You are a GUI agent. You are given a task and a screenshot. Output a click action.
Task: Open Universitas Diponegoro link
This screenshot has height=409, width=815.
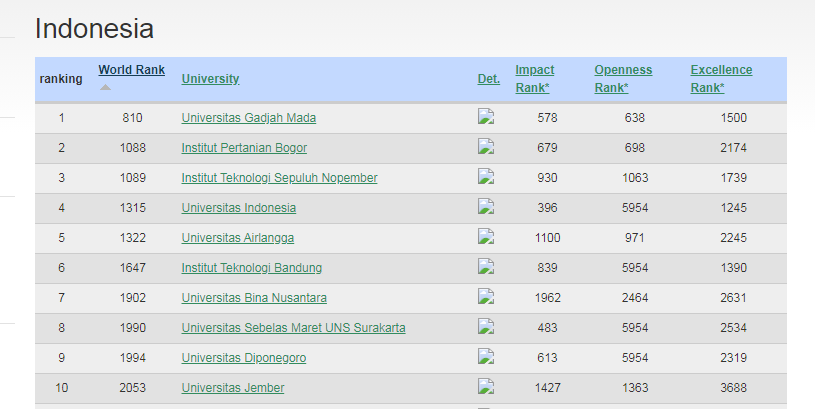tap(244, 358)
